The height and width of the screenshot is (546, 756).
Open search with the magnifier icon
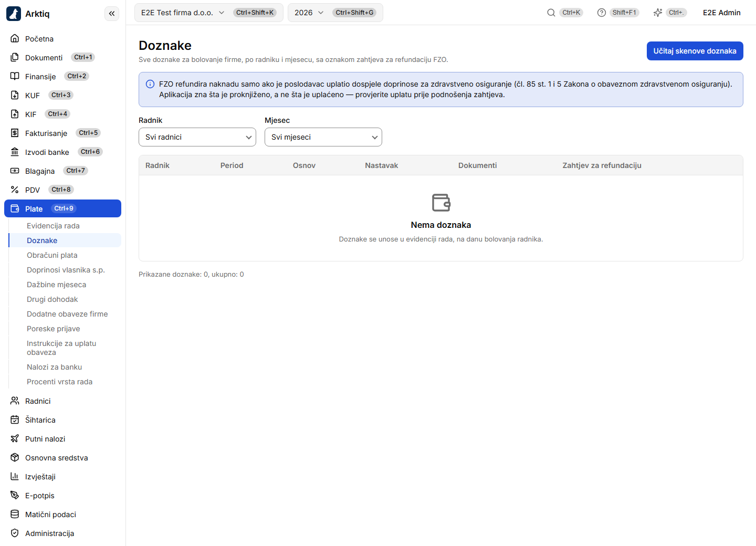(551, 13)
